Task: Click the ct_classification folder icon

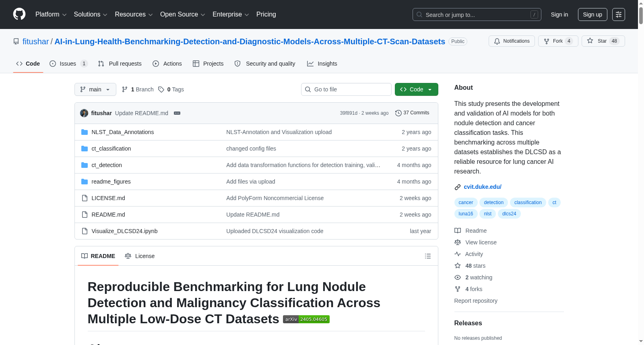Action: tap(85, 149)
